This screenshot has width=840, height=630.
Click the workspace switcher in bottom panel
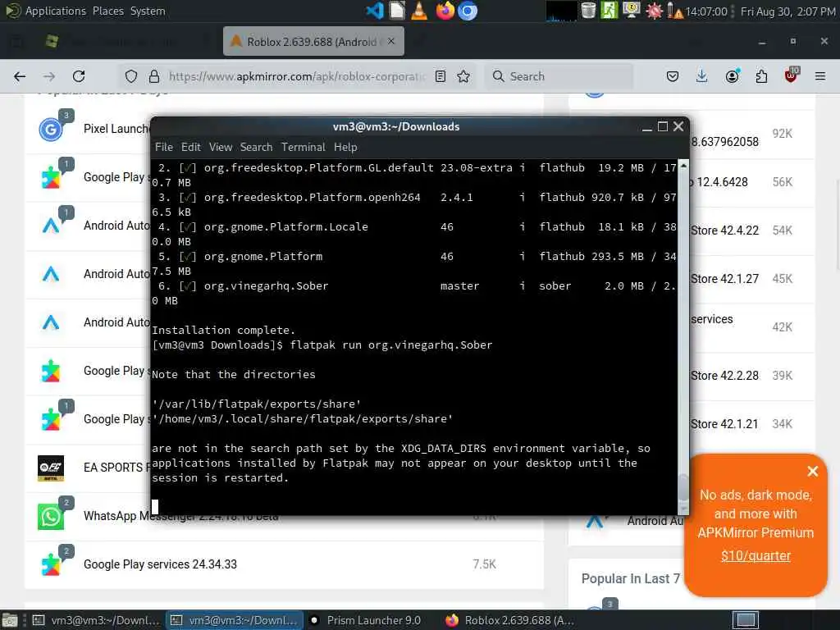746,620
